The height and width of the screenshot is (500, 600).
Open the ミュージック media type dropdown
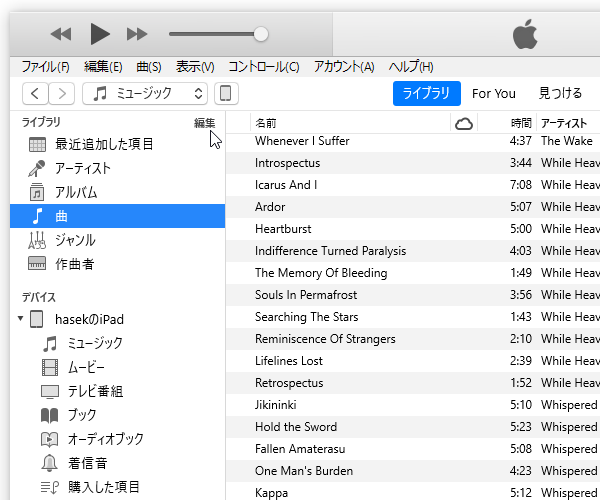(x=145, y=93)
